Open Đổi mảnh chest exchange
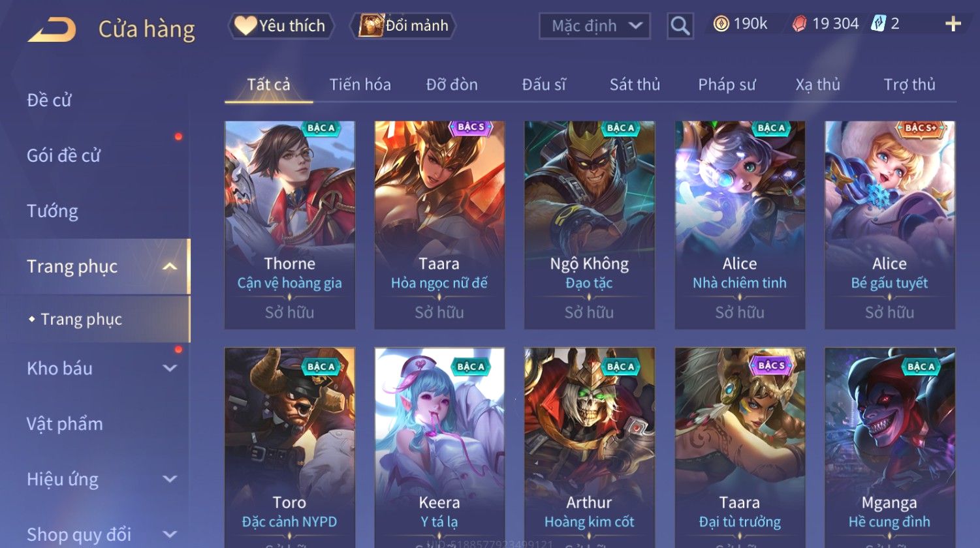 403,25
